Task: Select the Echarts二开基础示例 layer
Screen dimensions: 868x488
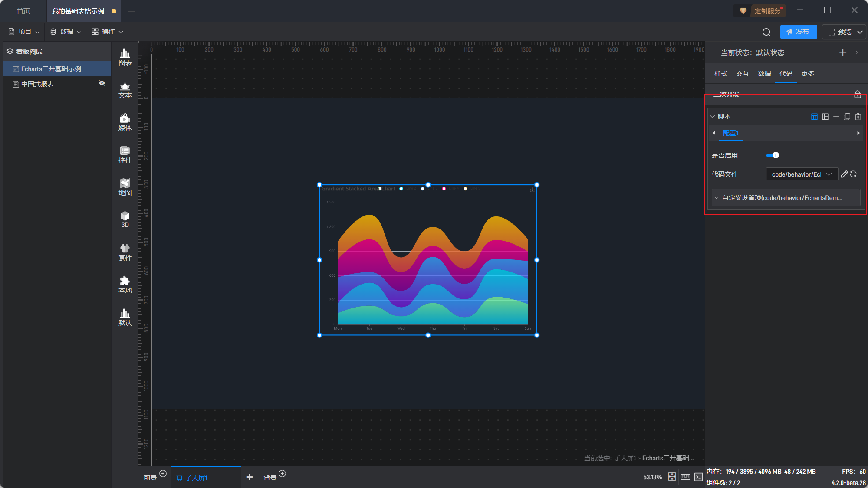Action: (x=51, y=69)
